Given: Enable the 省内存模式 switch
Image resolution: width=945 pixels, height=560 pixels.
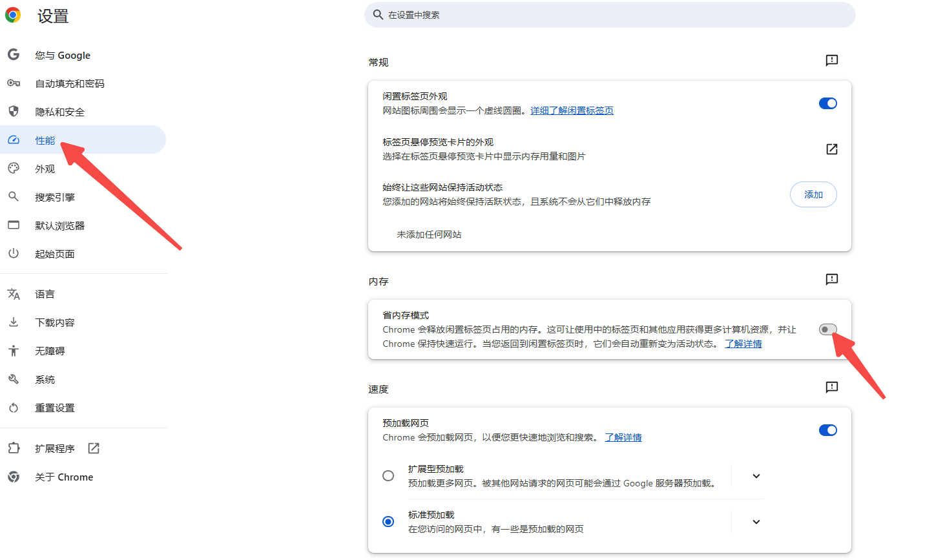Looking at the screenshot, I should (828, 329).
